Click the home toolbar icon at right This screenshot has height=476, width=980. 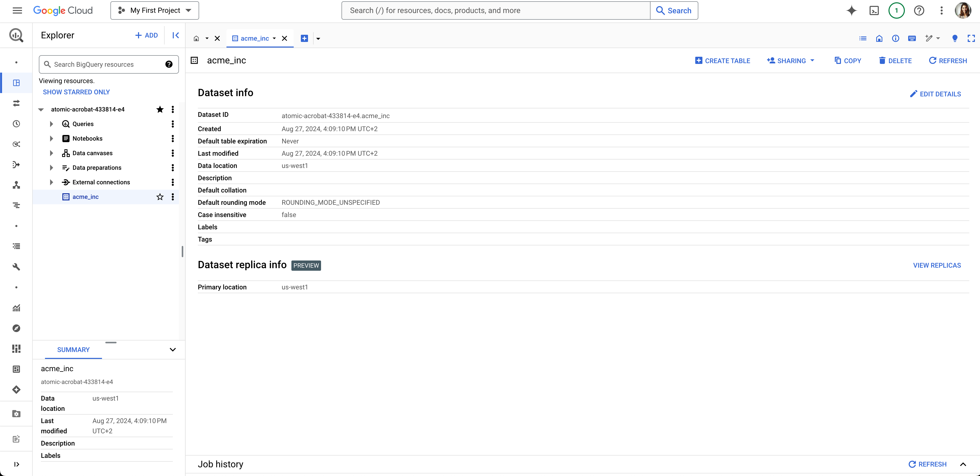coord(879,38)
